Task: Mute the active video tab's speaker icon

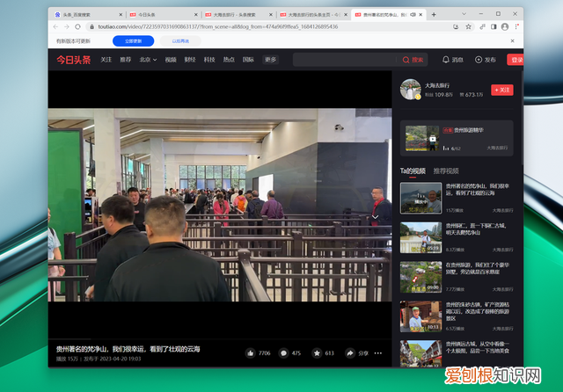Action: [413, 15]
